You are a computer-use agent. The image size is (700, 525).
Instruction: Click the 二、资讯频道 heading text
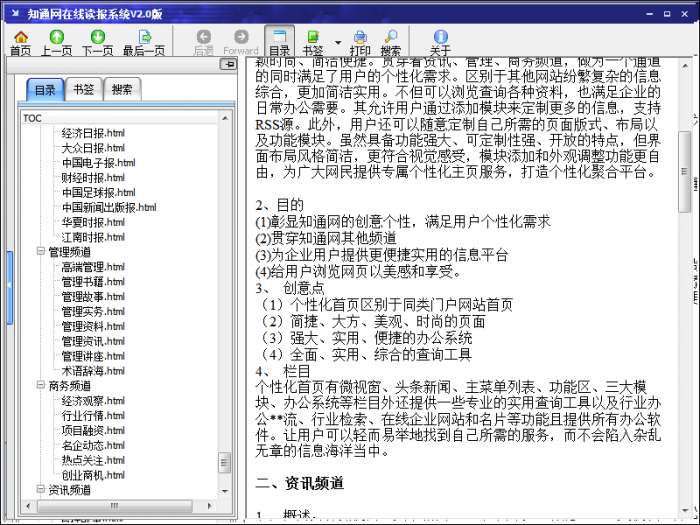300,483
